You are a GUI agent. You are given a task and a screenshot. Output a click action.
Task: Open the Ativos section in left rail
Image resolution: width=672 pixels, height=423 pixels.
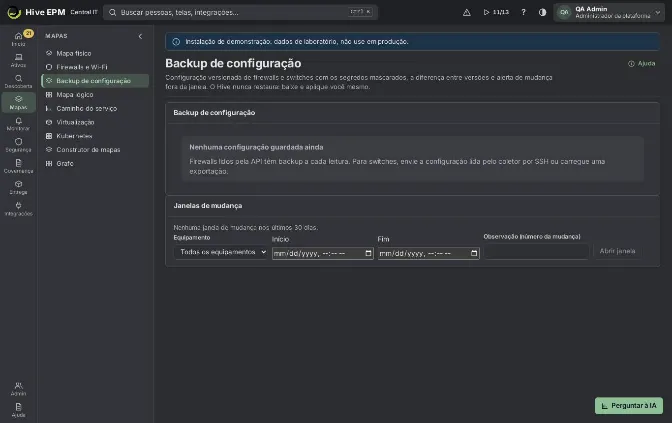pyautogui.click(x=18, y=60)
